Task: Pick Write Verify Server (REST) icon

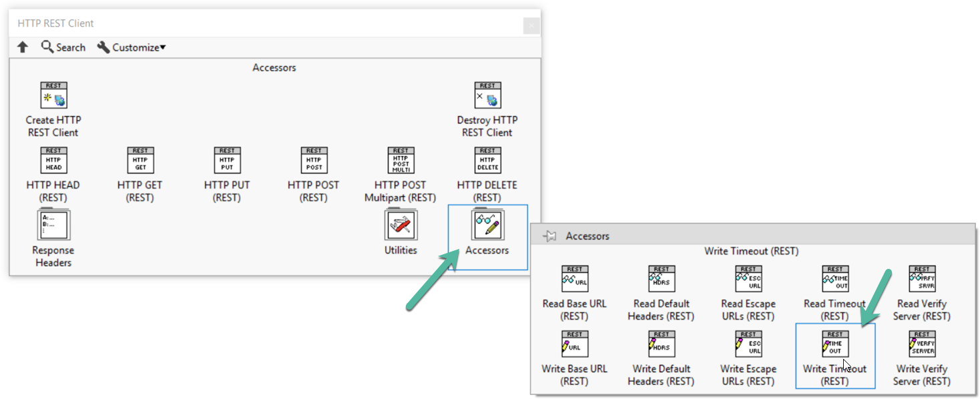Action: (x=922, y=344)
